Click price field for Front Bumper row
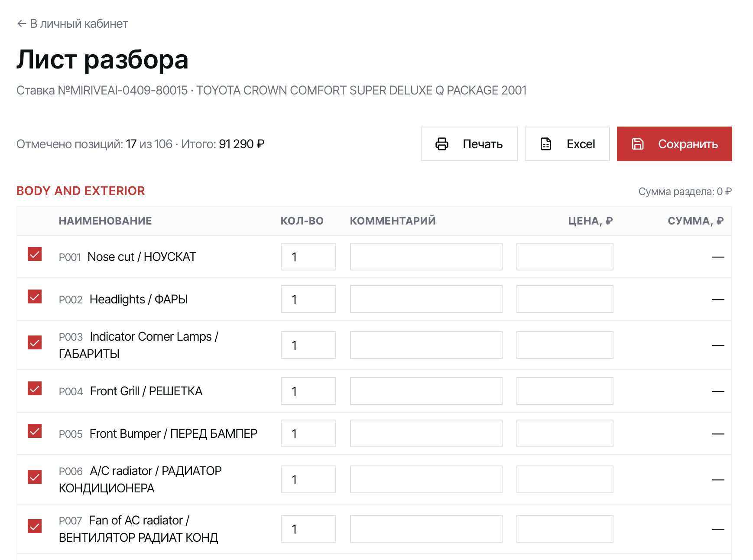The height and width of the screenshot is (560, 753). (565, 433)
